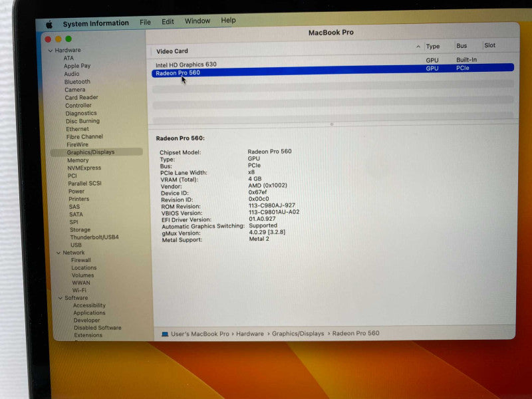The height and width of the screenshot is (399, 532).
Task: Select Developer under Software
Action: (x=86, y=321)
